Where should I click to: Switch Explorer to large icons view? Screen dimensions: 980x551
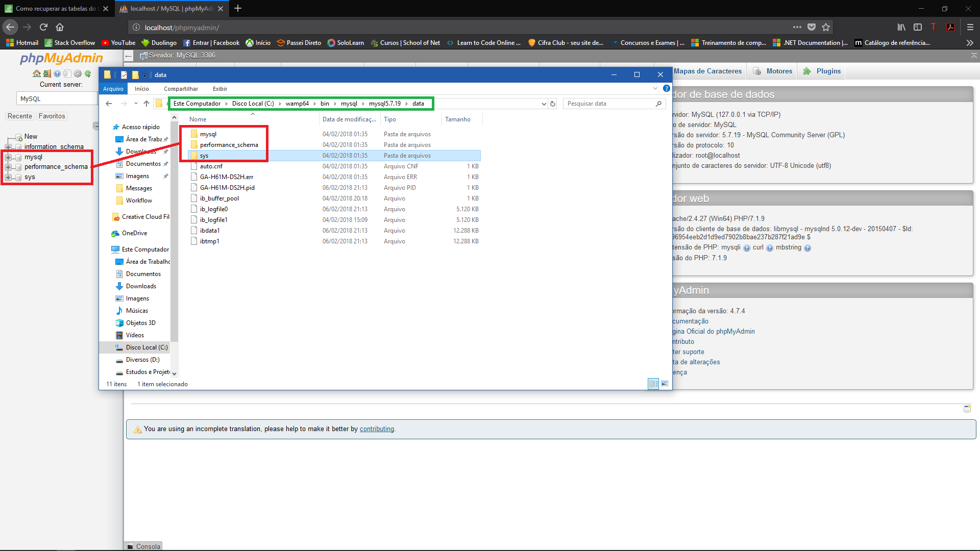(x=665, y=384)
